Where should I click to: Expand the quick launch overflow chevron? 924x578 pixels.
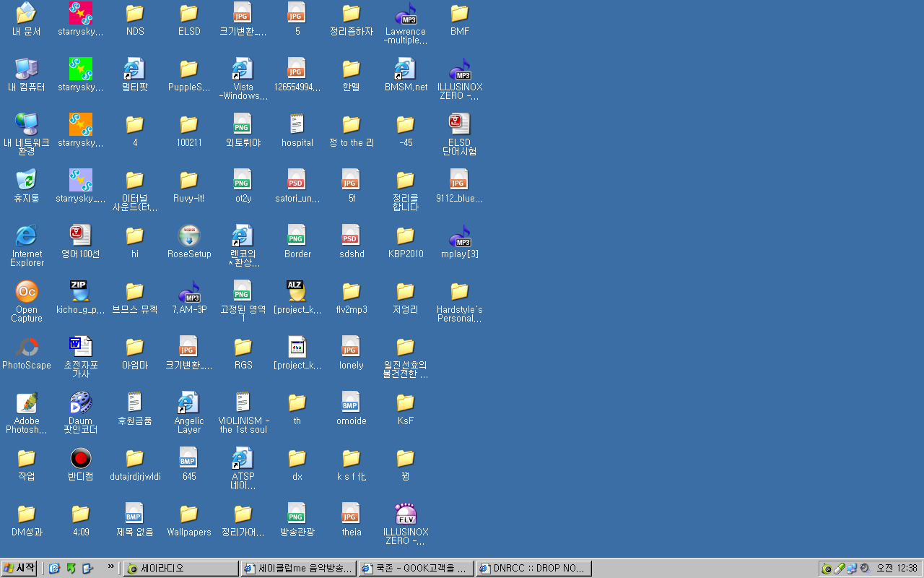110,567
